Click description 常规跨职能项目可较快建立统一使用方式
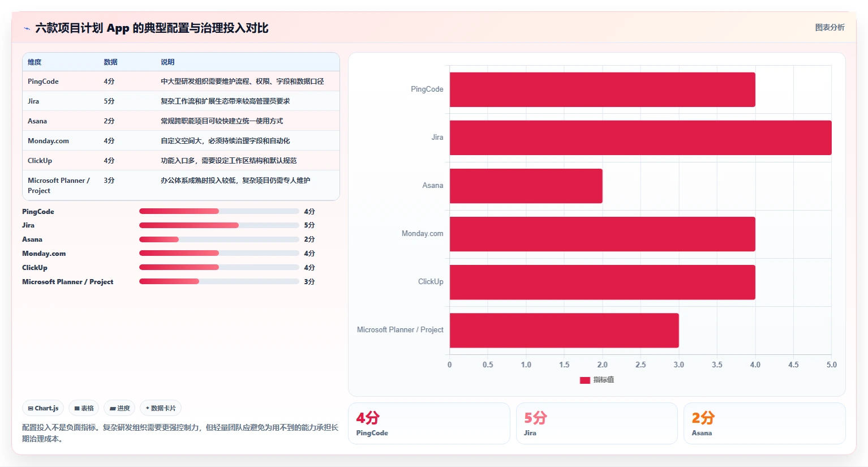 (222, 121)
